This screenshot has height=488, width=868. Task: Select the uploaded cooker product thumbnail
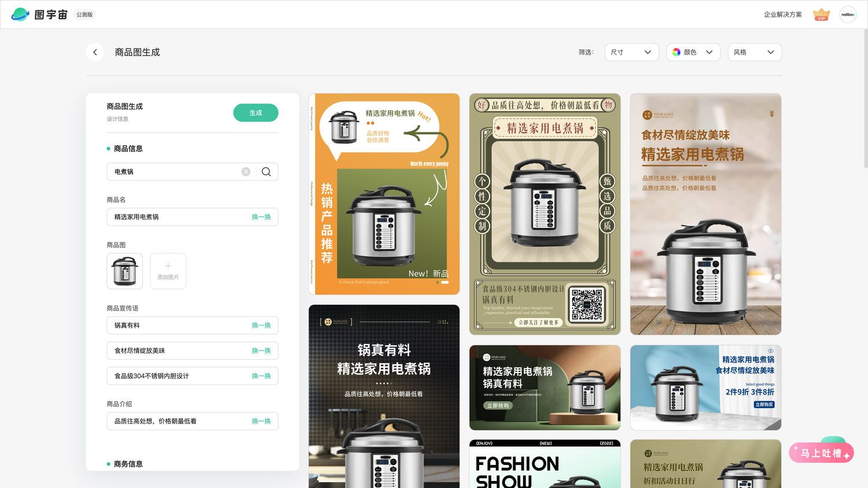[x=124, y=271]
